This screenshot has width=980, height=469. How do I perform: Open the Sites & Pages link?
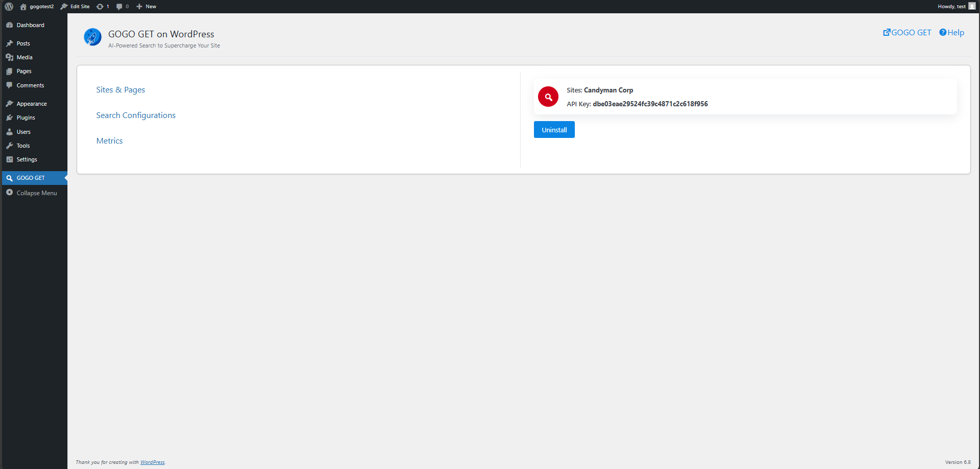(x=121, y=90)
